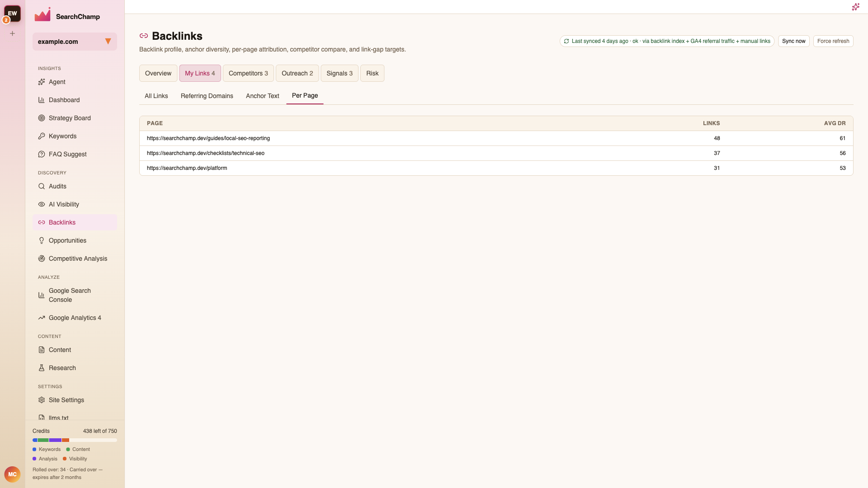Click the Last synced 4 days ago status

(x=667, y=41)
